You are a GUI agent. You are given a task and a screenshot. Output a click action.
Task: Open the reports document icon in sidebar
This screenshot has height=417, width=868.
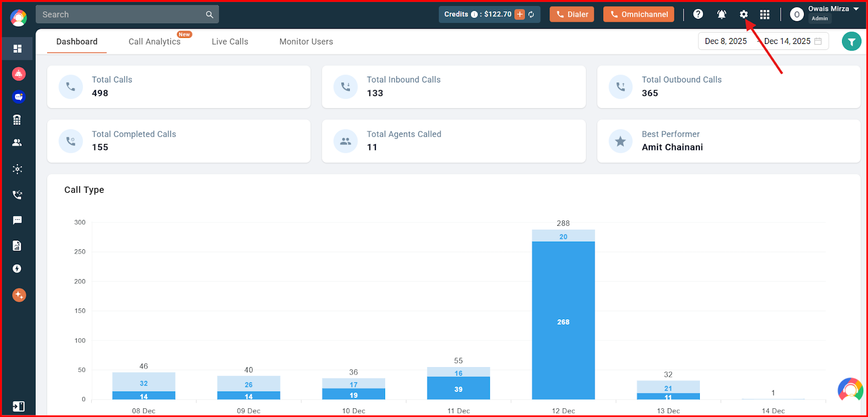point(17,246)
